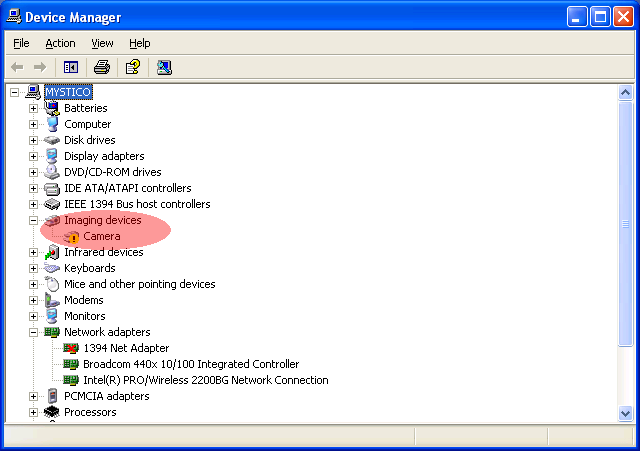Collapse the Network adapters node
This screenshot has height=451, width=640.
33,332
